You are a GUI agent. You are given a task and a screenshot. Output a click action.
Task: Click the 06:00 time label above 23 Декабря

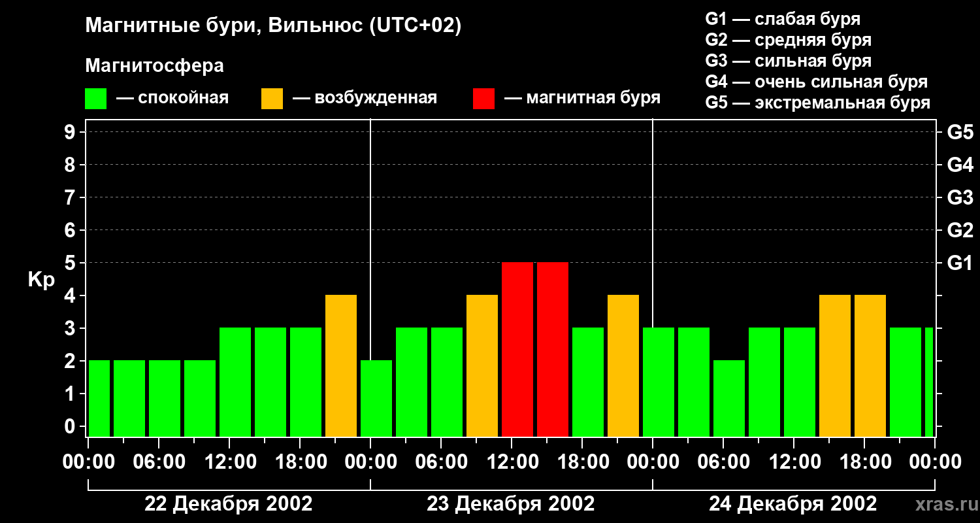441,462
